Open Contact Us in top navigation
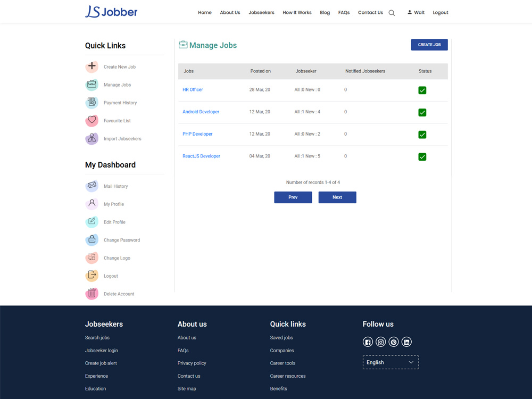Image resolution: width=532 pixels, height=399 pixels. (370, 13)
